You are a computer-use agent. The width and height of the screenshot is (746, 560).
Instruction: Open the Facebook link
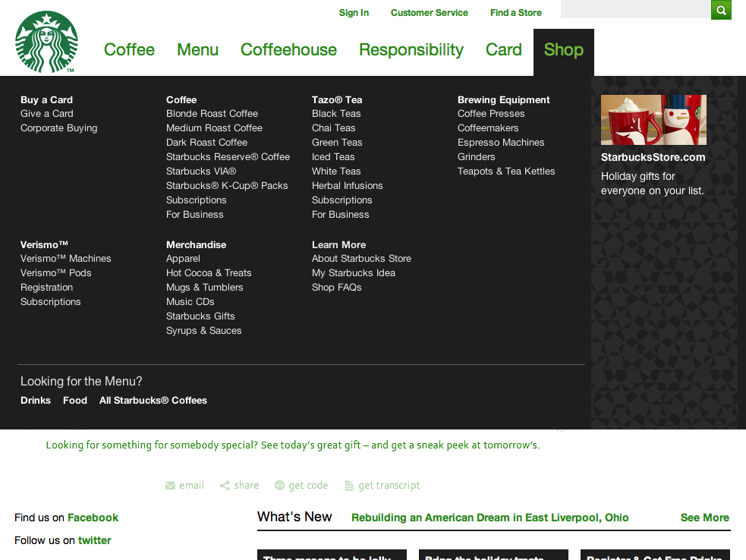[93, 518]
